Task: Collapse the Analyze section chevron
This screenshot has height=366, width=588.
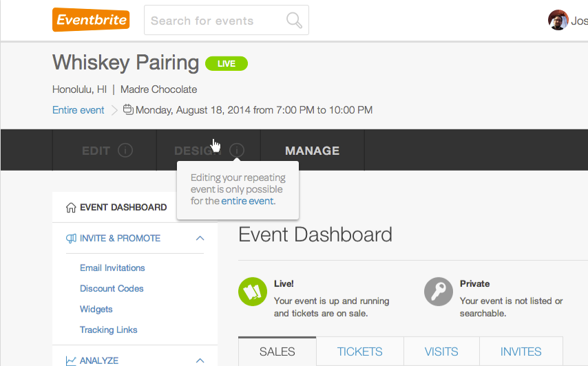Action: click(200, 360)
